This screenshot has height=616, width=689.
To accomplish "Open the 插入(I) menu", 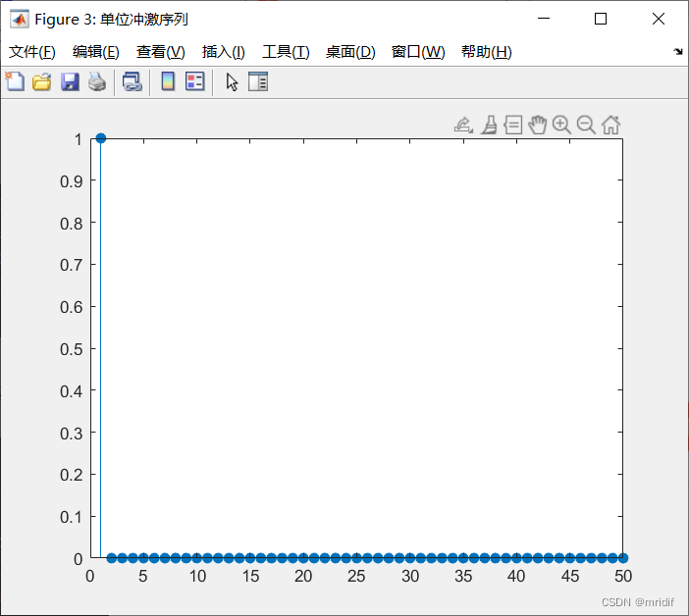I will (x=223, y=52).
